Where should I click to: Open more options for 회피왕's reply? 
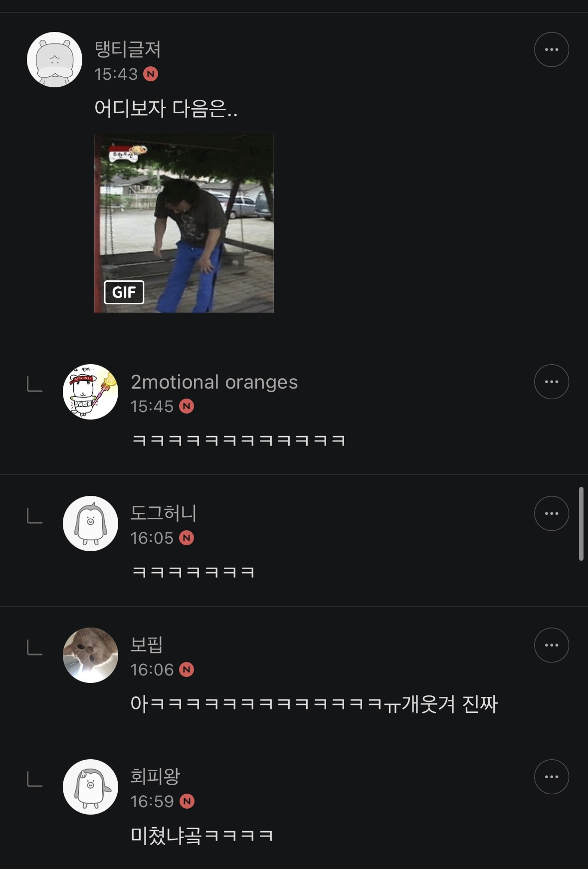point(552,777)
